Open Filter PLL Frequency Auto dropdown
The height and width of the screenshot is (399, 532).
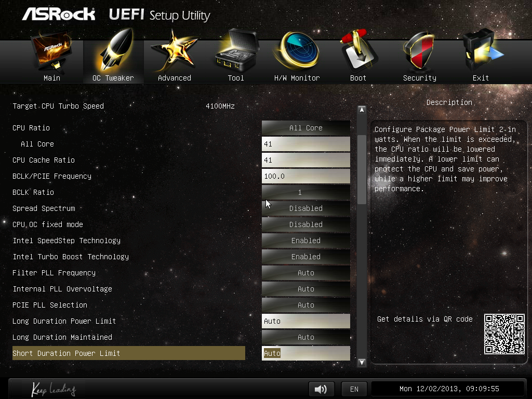(305, 273)
